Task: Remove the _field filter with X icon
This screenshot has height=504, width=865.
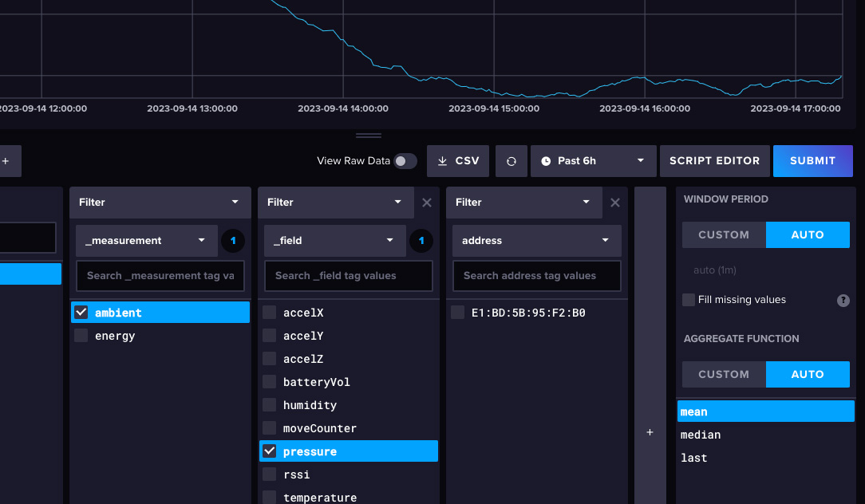Action: click(427, 203)
